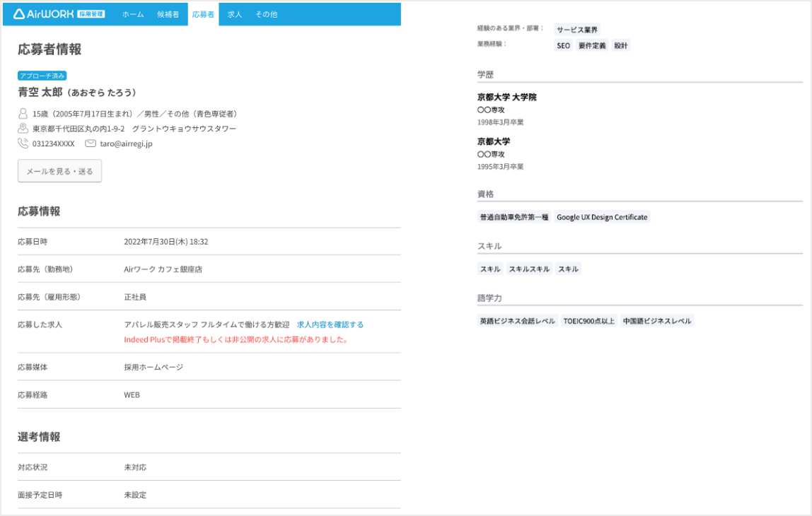The image size is (812, 516).
Task: Click the envelope icon beside taro@airregi.jp
Action: point(90,143)
